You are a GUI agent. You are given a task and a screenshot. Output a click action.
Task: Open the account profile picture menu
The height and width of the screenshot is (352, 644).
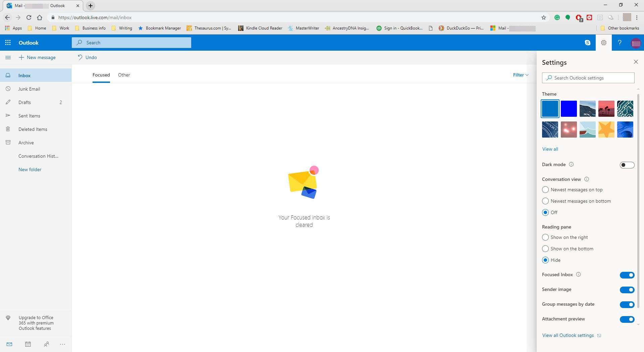pyautogui.click(x=636, y=43)
